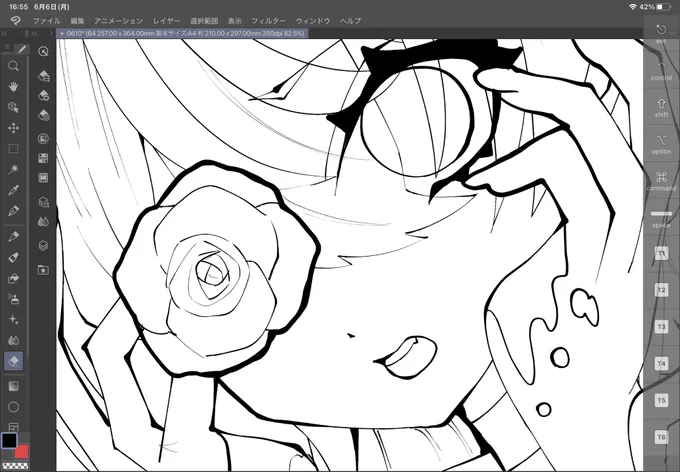Screen dimensions: 680x472
Task: Select the Pencil tool
Action: 13,236
